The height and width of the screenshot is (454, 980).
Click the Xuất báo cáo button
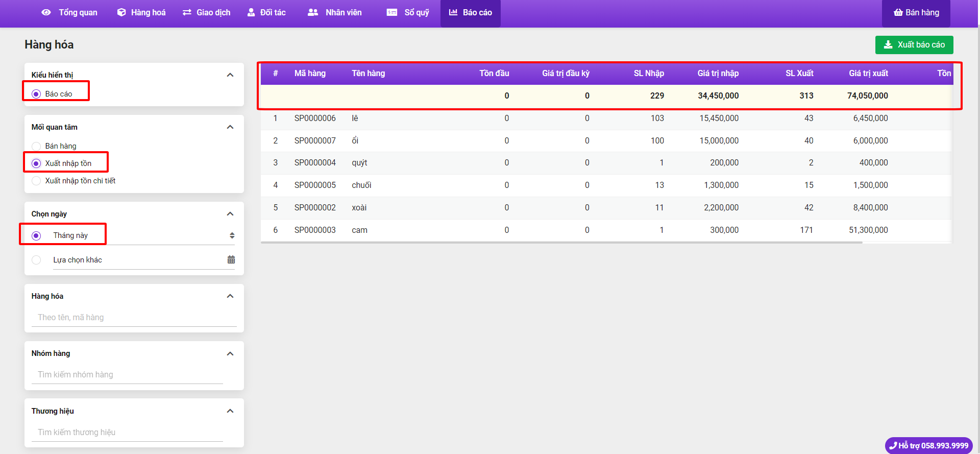pyautogui.click(x=914, y=44)
